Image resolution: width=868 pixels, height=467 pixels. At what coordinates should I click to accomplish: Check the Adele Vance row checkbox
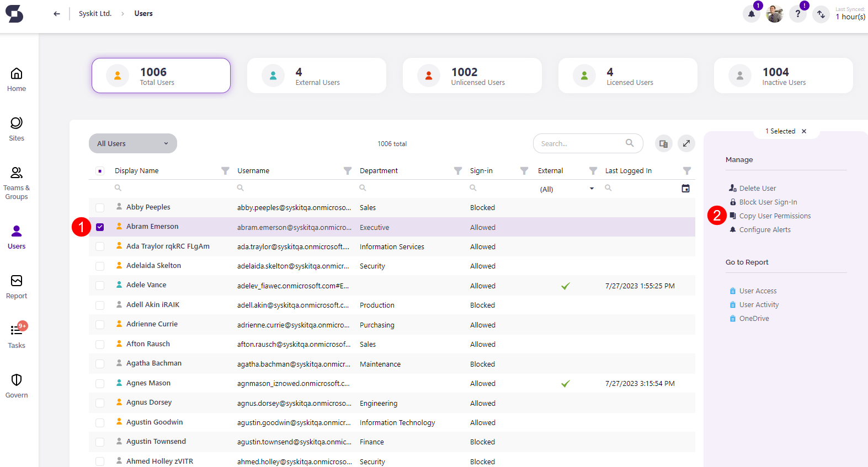point(100,286)
